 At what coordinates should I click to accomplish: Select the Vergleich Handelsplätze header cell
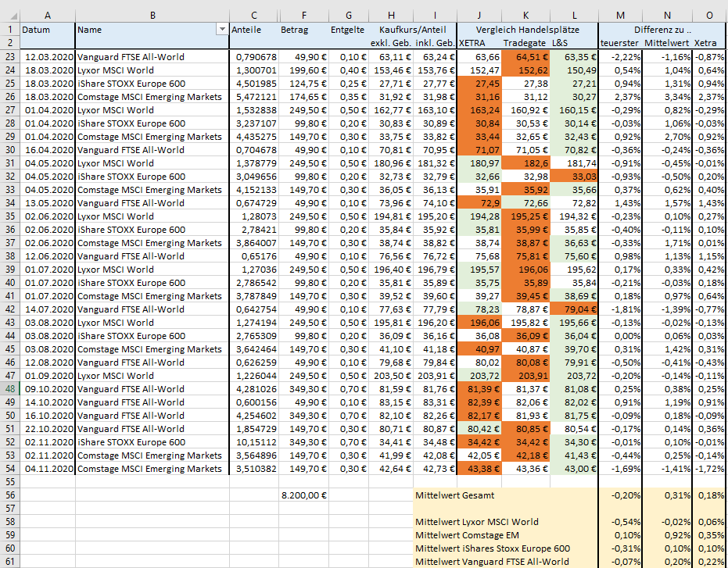526,29
